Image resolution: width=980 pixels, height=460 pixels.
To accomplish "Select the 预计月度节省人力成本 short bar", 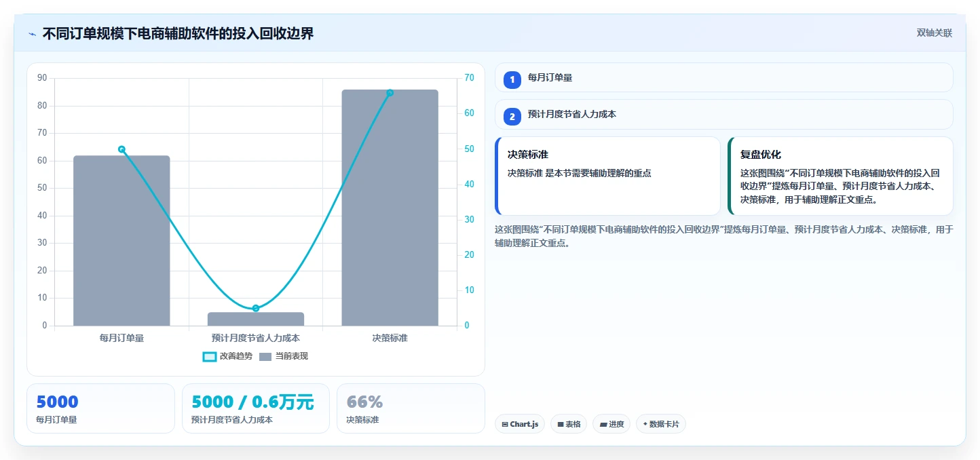I will [x=256, y=319].
